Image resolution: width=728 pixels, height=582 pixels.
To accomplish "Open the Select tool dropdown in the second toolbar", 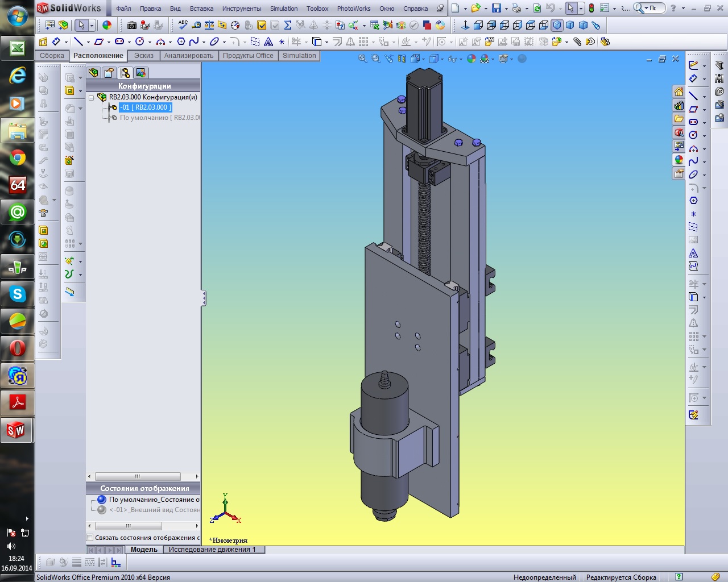I will (92, 26).
